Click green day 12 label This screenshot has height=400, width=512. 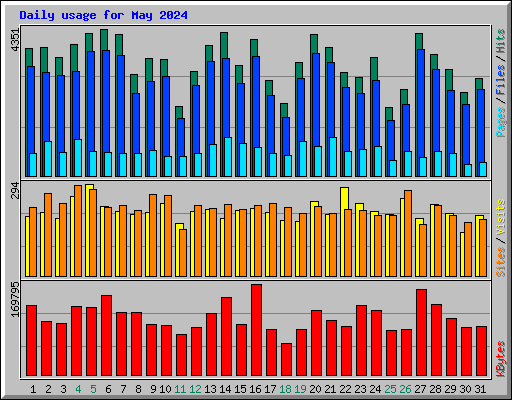pyautogui.click(x=195, y=389)
